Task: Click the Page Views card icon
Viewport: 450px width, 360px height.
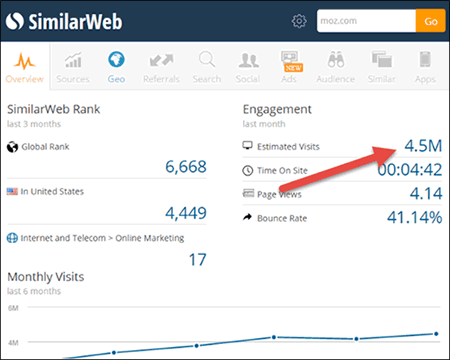Action: [248, 193]
